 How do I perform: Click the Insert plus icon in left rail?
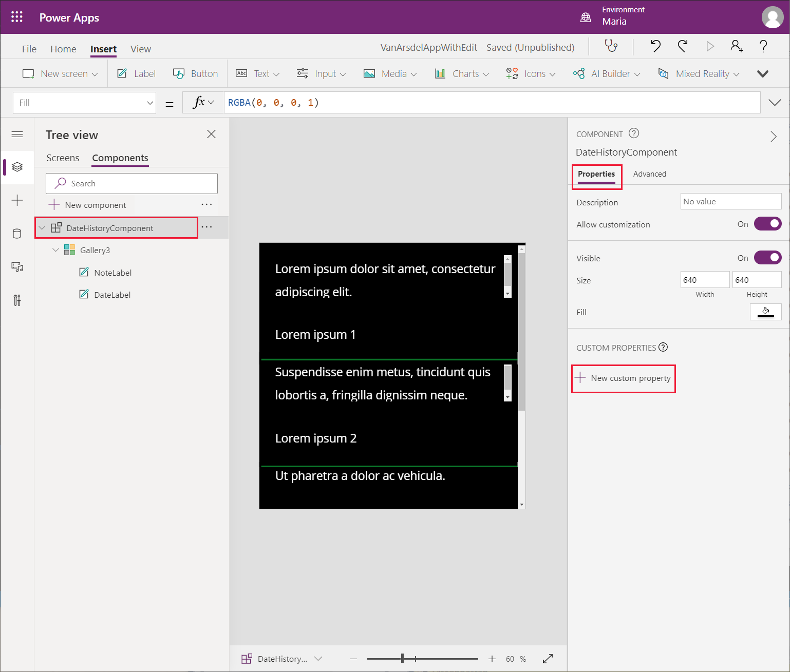click(x=17, y=200)
